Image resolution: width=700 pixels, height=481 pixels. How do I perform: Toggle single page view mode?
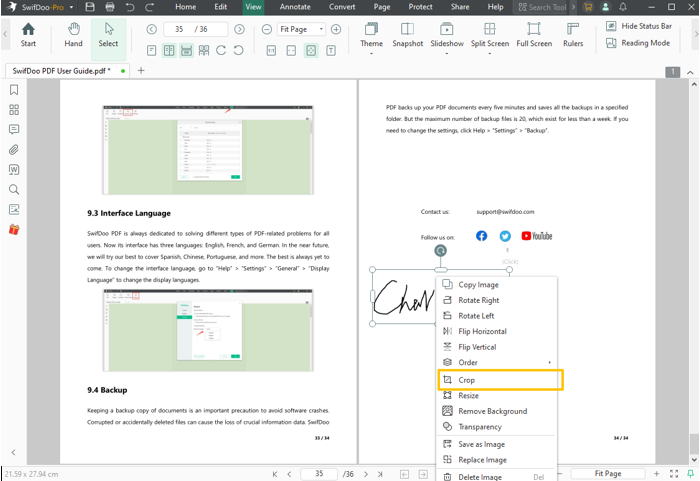[152, 50]
